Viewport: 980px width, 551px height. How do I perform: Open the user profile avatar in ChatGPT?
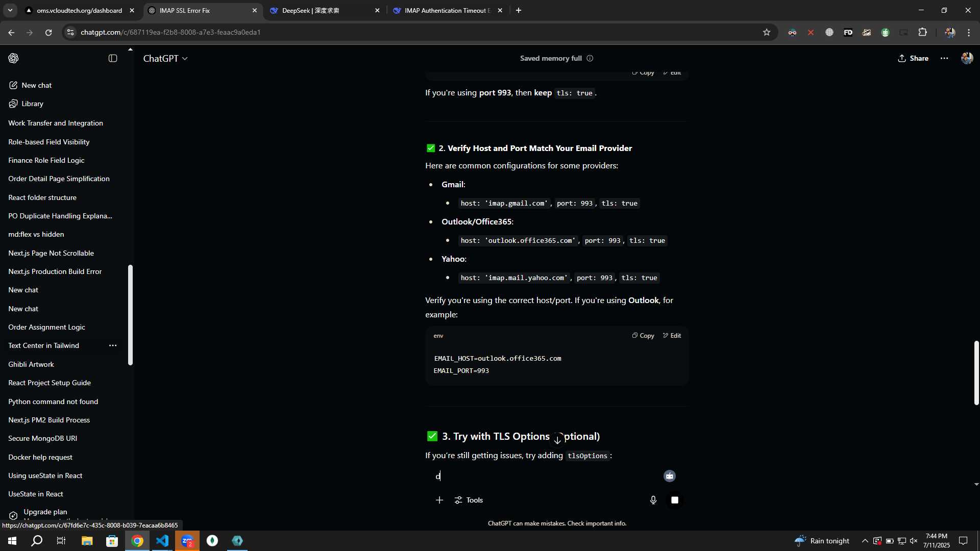967,58
